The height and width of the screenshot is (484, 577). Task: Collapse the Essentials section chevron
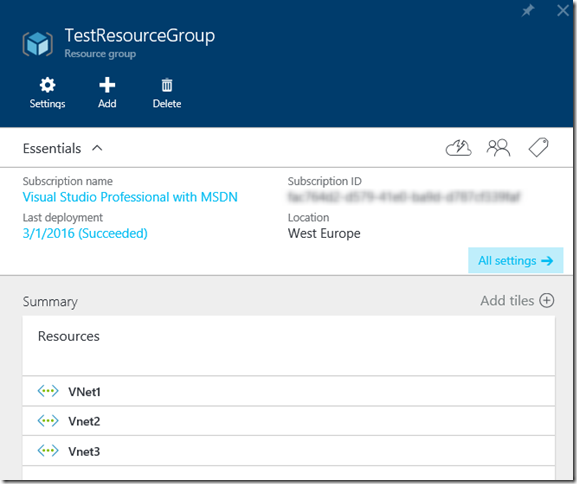click(97, 148)
